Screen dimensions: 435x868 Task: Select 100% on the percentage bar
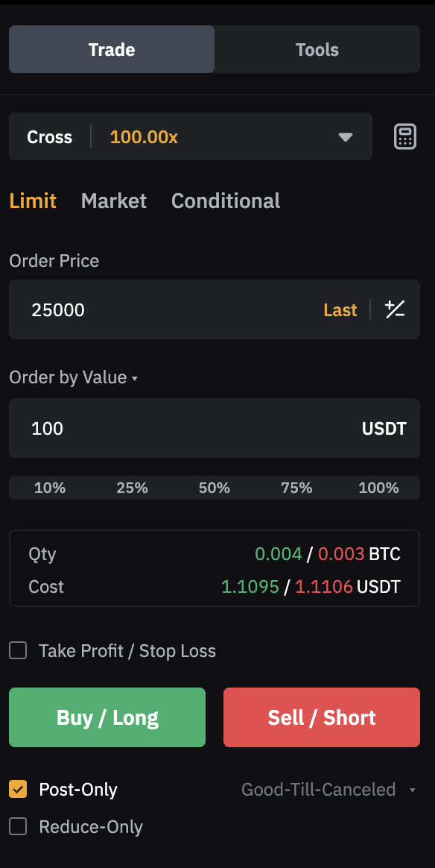(x=378, y=488)
